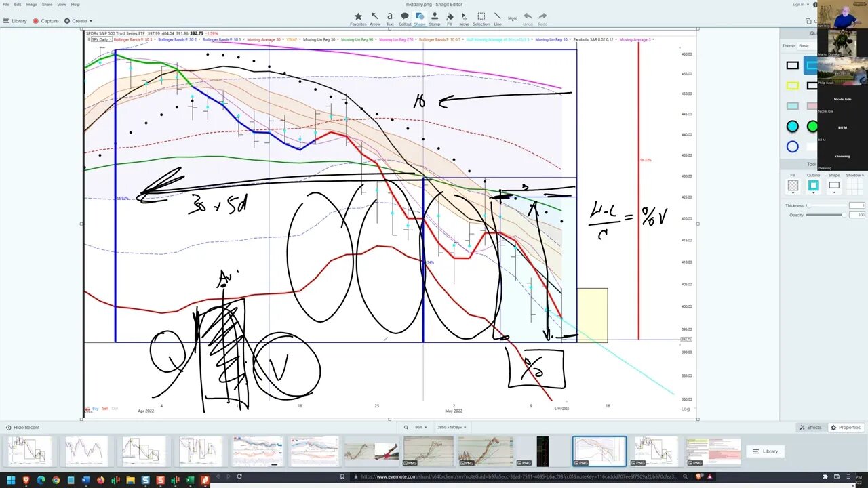Start a new Capture
The image size is (868, 488).
[46, 21]
